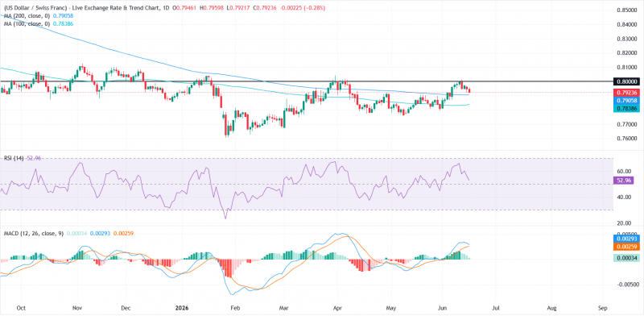Click the purple 52.96 RSI value tag on axis
This screenshot has width=644, height=316.
[624, 181]
